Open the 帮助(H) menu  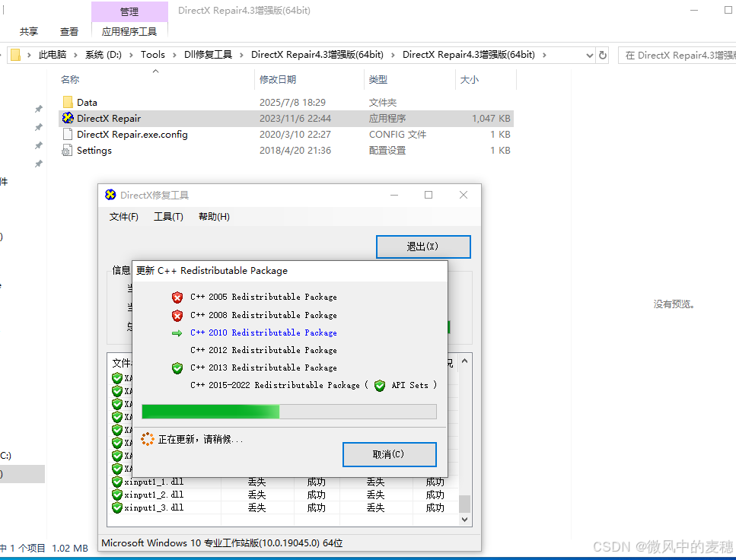pyautogui.click(x=214, y=216)
